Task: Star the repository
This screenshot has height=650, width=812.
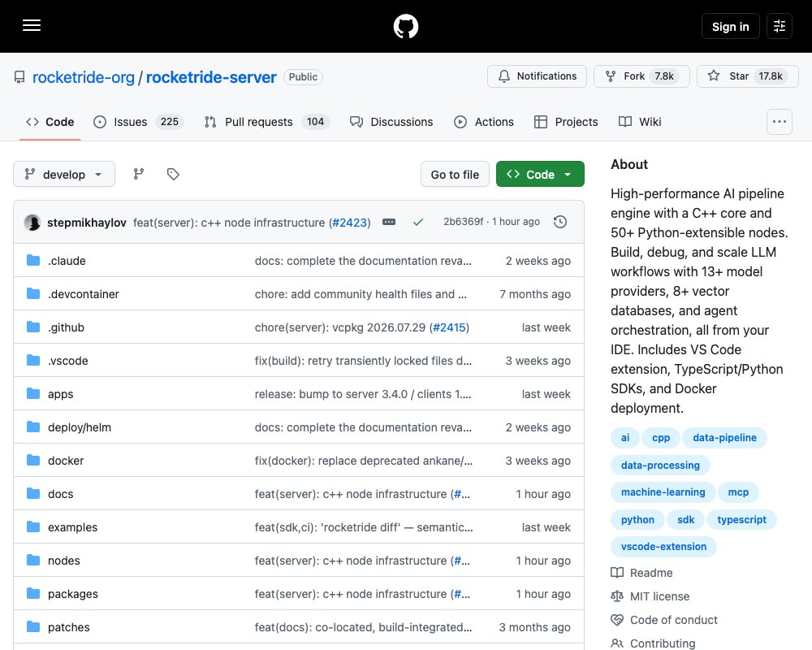Action: (748, 76)
